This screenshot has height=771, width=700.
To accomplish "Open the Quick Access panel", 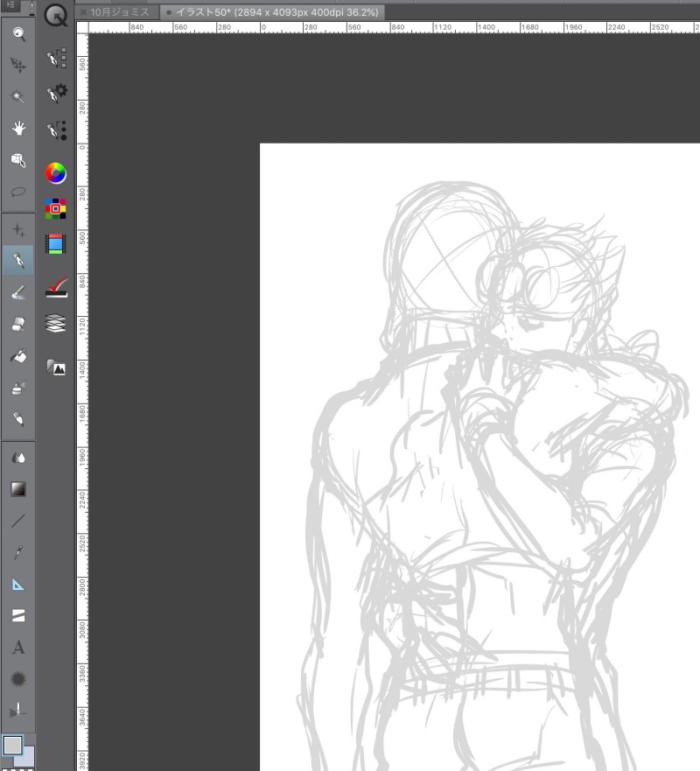I will click(56, 15).
